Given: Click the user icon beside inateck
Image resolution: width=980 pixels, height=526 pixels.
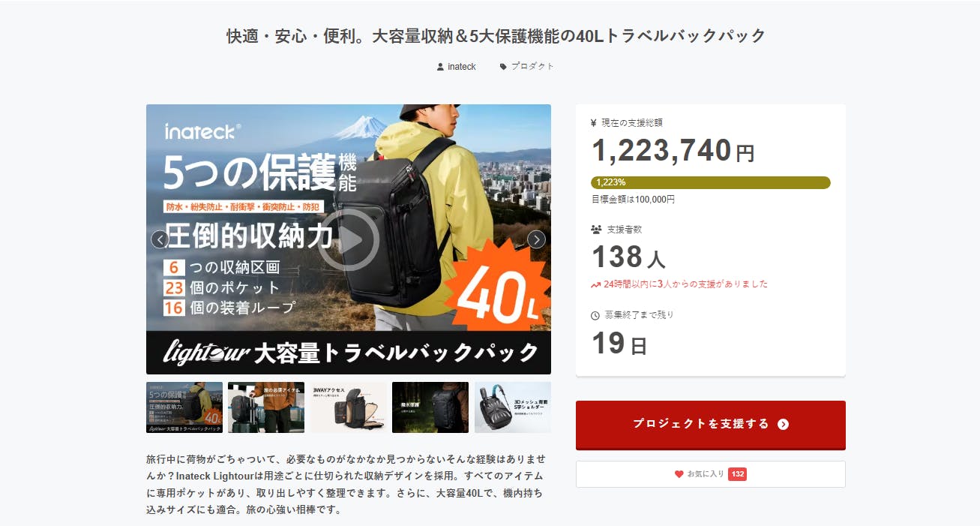Looking at the screenshot, I should tap(440, 67).
